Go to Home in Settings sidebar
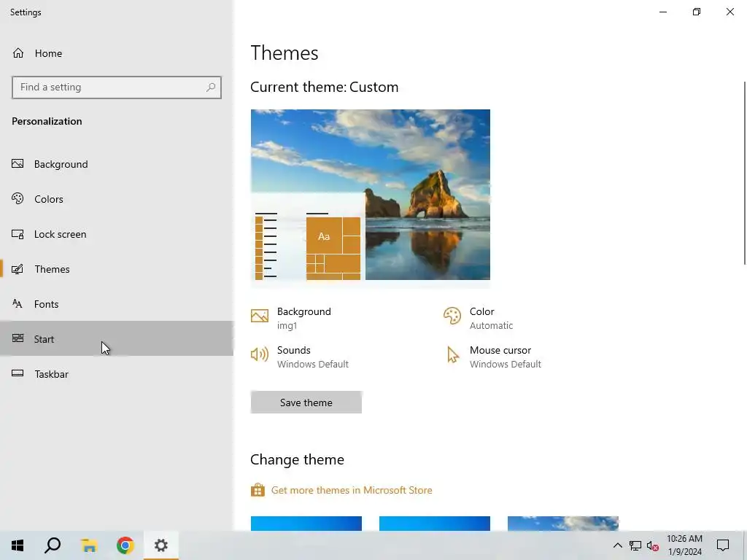This screenshot has width=747, height=560. click(117, 53)
